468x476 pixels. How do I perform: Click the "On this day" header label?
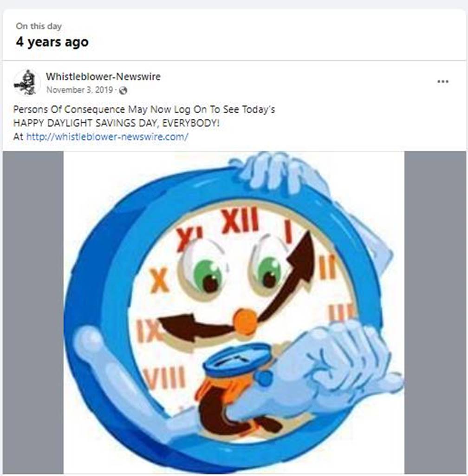tap(39, 26)
